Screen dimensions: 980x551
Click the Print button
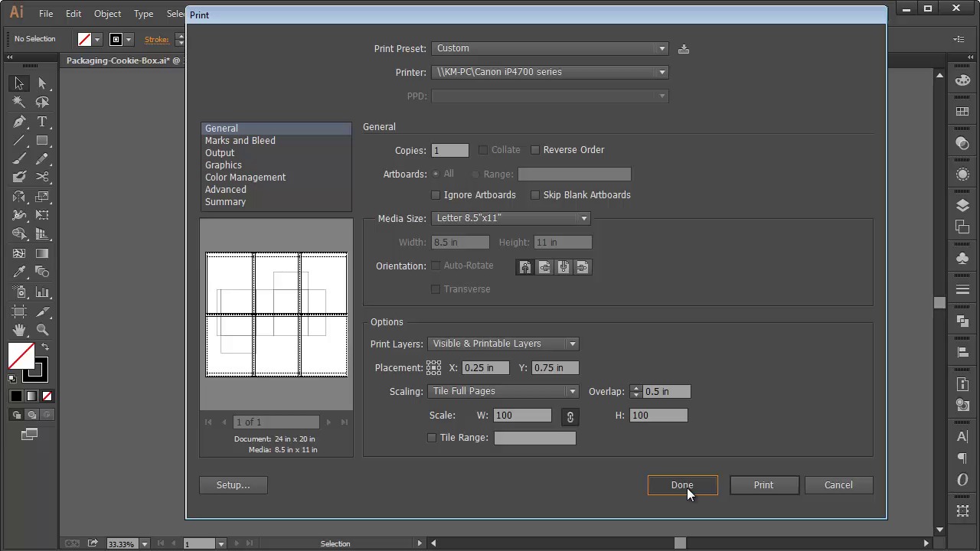[763, 485]
